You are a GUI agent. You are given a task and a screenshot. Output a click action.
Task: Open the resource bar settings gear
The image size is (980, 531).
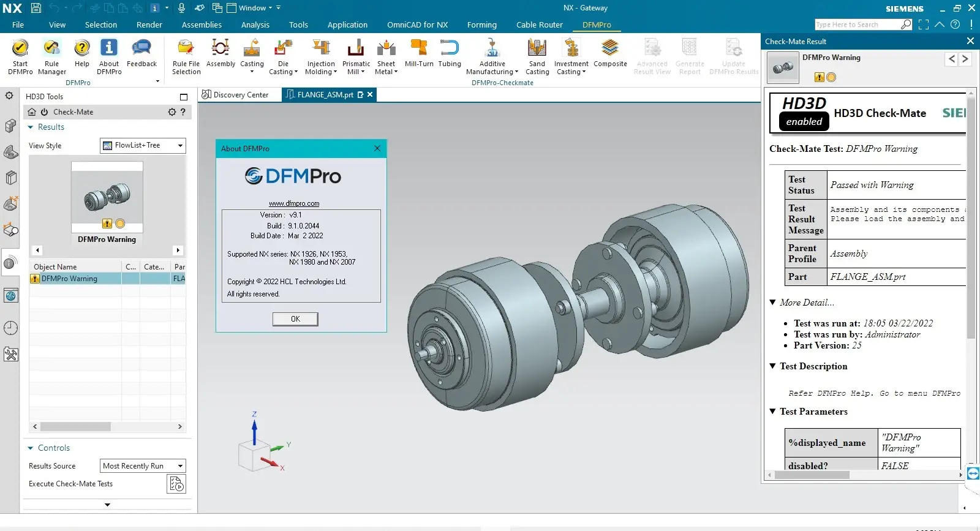point(9,96)
